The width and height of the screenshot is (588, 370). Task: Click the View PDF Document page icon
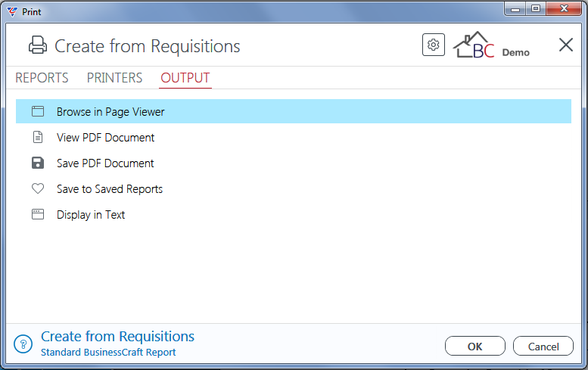click(x=38, y=137)
